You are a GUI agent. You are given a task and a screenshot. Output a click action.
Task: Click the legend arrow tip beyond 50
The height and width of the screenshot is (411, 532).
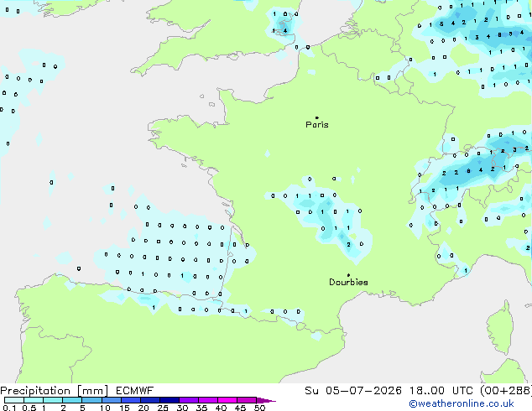tap(268, 401)
